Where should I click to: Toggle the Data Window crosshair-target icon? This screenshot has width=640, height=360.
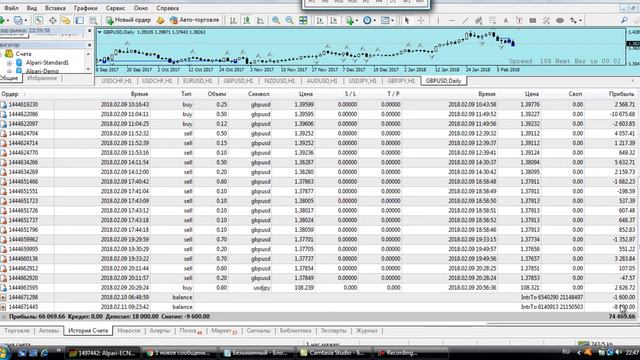53,20
